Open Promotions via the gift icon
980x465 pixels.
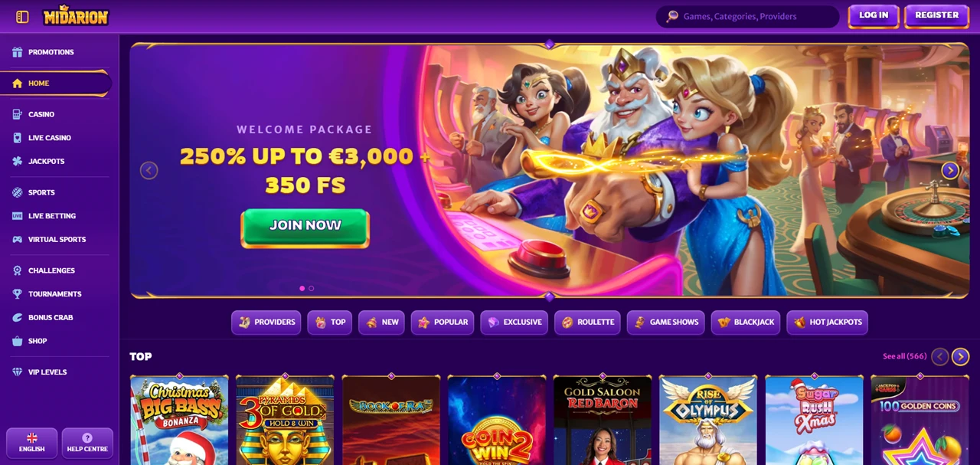[x=17, y=52]
